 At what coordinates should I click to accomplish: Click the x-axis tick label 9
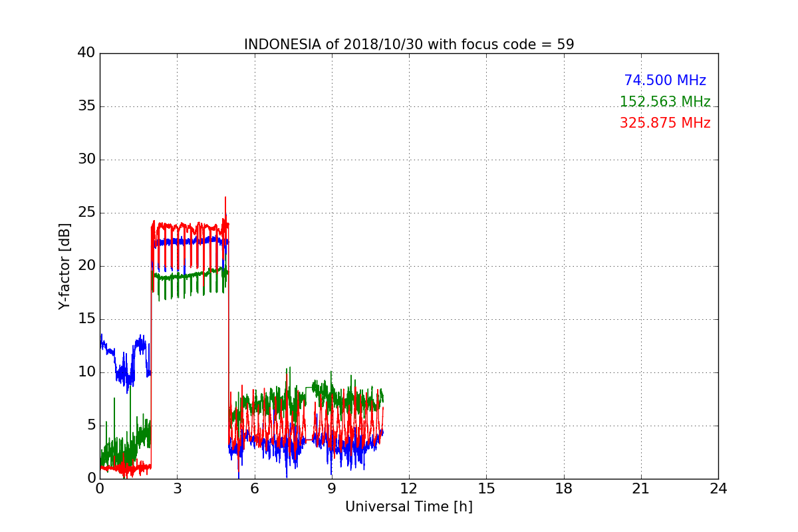pos(332,489)
